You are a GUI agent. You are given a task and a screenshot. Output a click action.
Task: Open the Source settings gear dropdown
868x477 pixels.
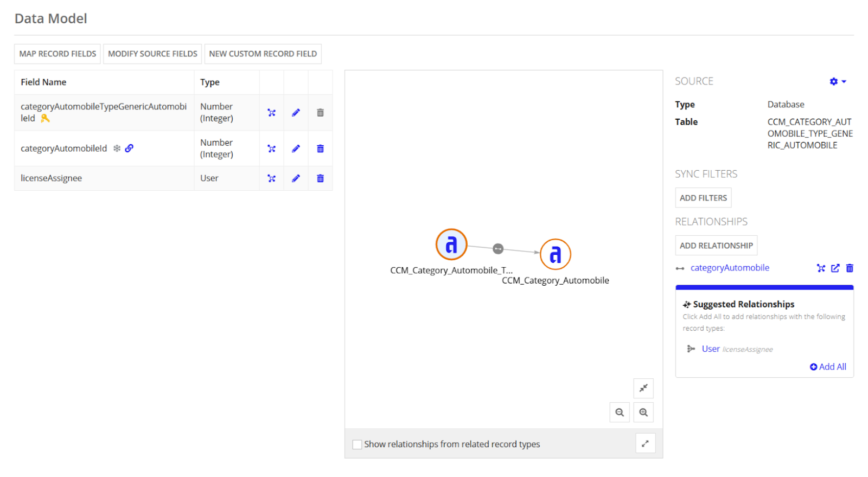point(838,81)
